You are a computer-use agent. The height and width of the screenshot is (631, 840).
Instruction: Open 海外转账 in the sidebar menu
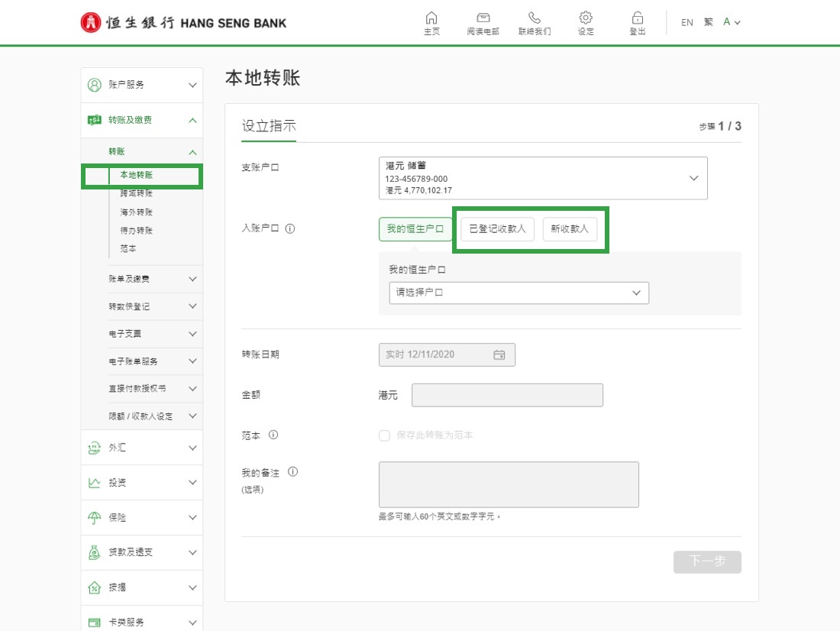136,212
